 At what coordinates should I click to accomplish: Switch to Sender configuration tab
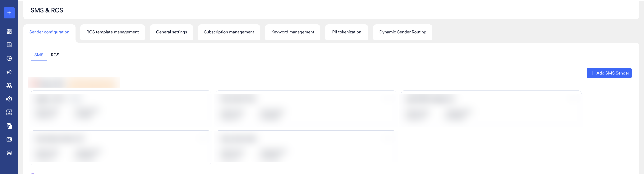click(49, 32)
